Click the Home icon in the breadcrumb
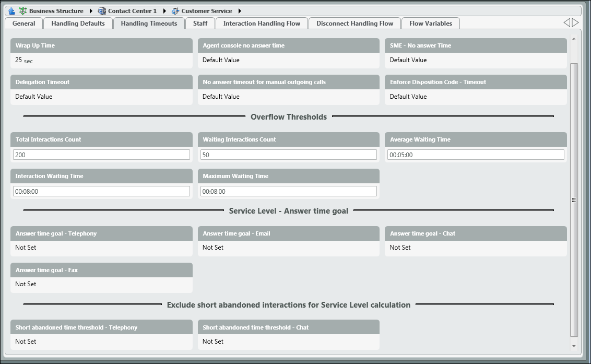The height and width of the screenshot is (364, 591). pos(11,11)
